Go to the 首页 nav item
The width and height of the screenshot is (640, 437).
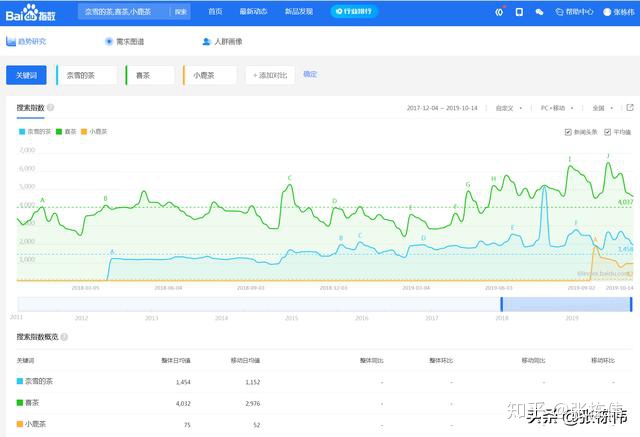pyautogui.click(x=215, y=12)
